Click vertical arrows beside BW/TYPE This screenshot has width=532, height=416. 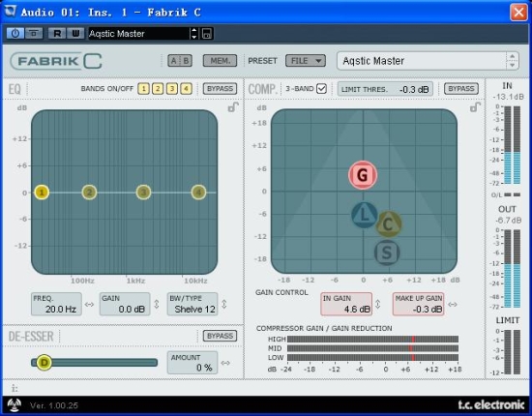point(224,304)
